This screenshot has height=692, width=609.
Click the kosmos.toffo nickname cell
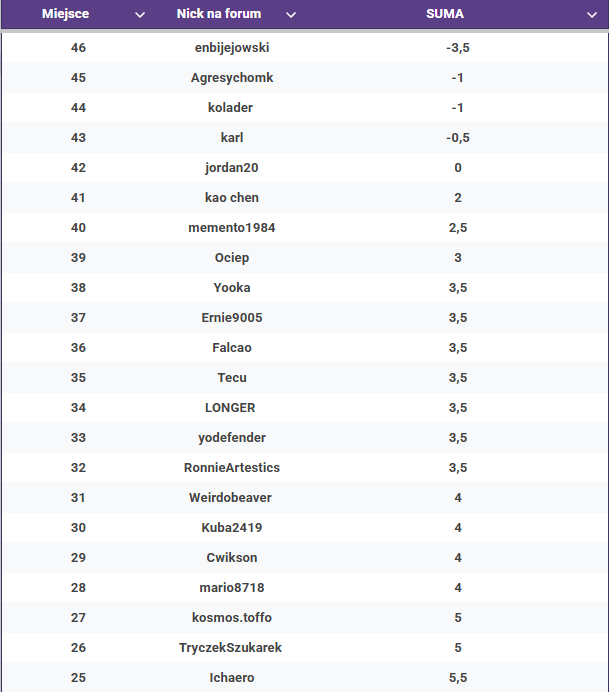pos(232,618)
